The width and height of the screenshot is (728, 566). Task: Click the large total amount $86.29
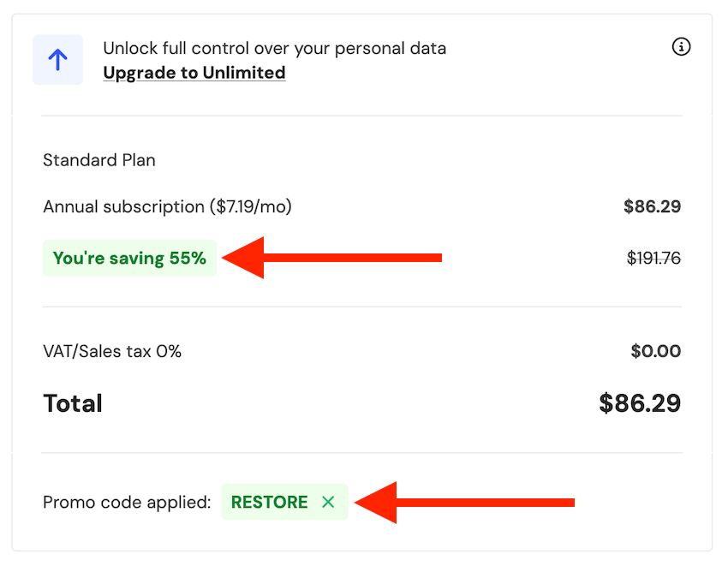(639, 403)
